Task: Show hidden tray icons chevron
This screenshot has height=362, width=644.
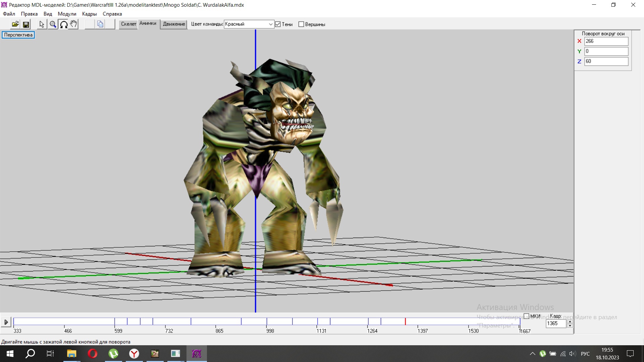Action: tap(532, 354)
